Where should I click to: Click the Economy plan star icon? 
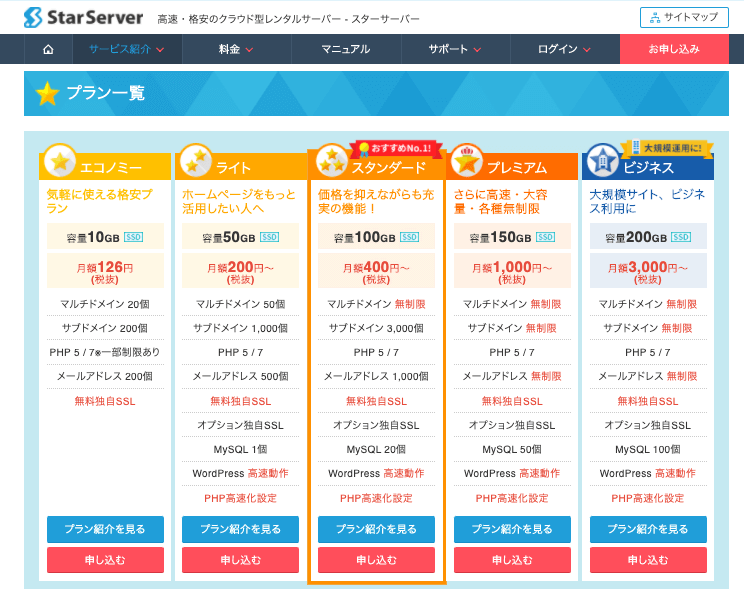60,161
